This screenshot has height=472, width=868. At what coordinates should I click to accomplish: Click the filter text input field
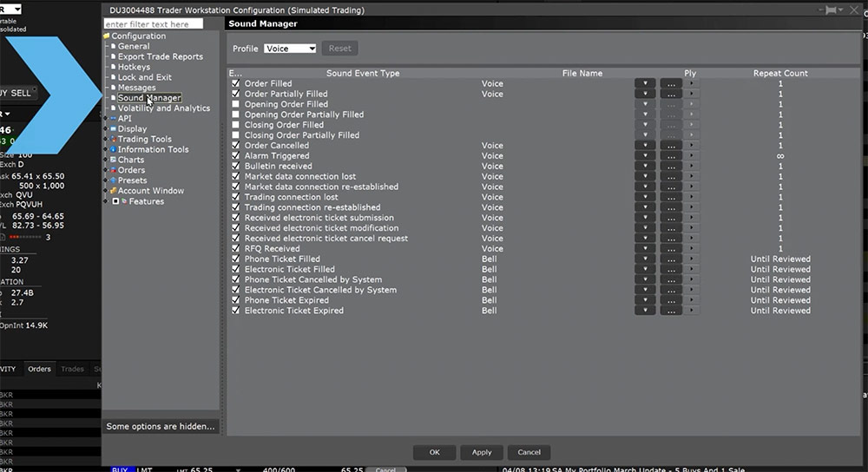pos(153,24)
